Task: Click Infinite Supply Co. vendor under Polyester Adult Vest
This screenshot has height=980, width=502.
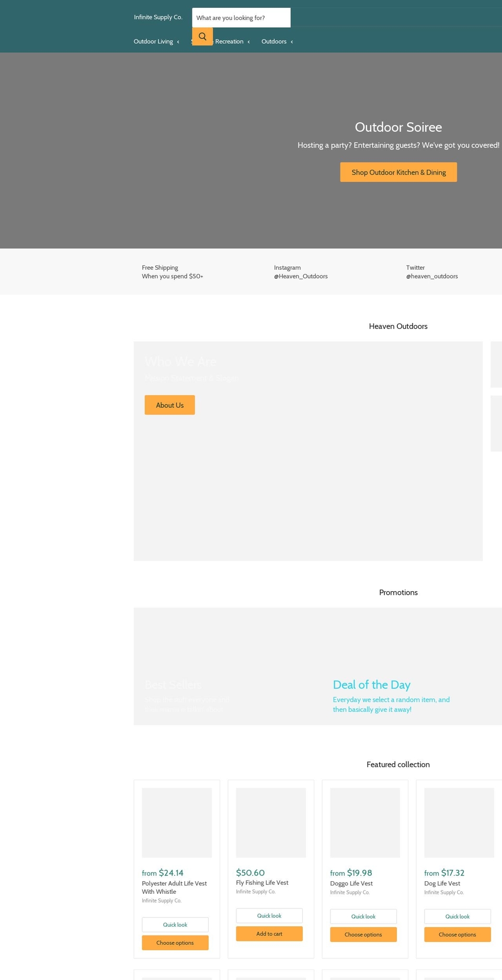Action: (162, 901)
